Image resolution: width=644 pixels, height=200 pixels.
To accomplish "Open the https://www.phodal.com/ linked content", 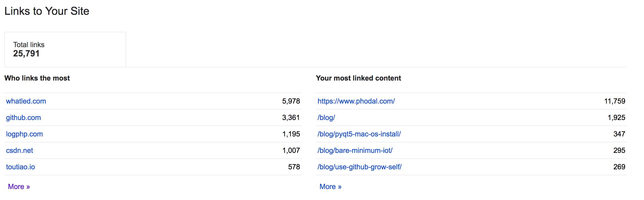I will (x=356, y=101).
